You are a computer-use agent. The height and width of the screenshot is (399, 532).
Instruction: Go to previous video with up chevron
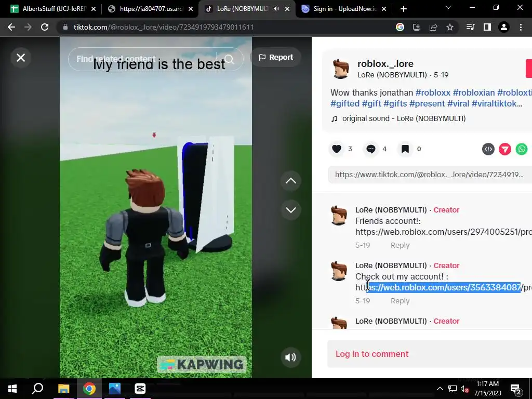tap(291, 181)
